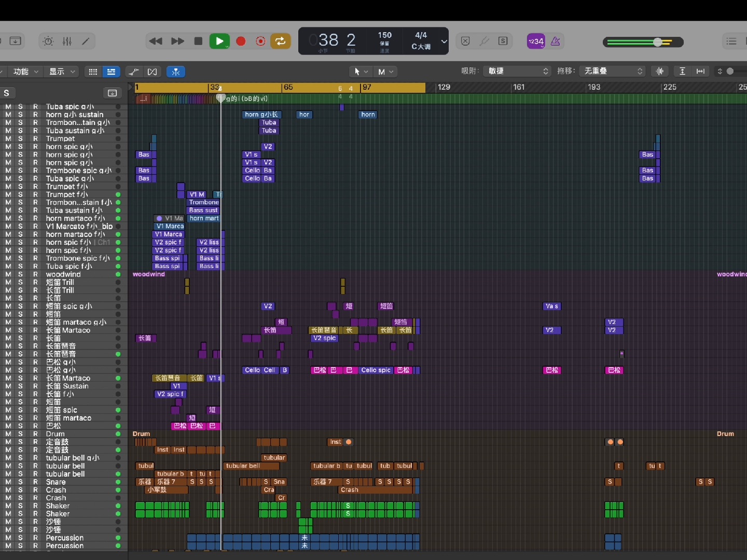Click the Capture Recording button

tap(261, 41)
